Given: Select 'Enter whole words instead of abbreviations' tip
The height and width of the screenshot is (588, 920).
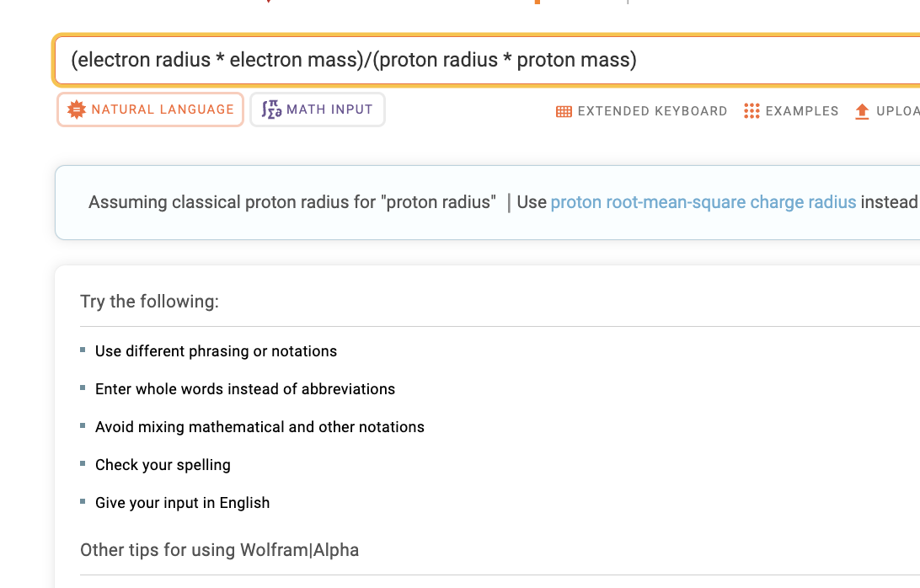Looking at the screenshot, I should (245, 389).
